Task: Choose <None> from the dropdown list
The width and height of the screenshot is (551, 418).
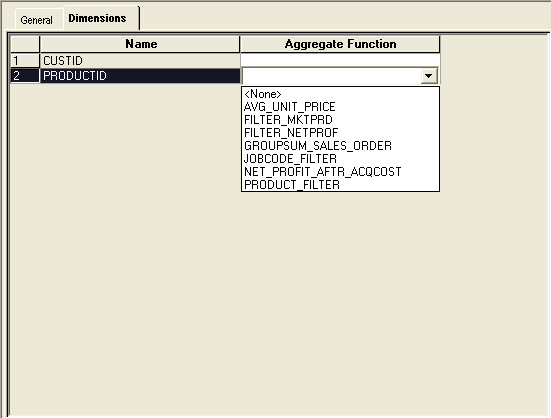Action: (x=340, y=94)
